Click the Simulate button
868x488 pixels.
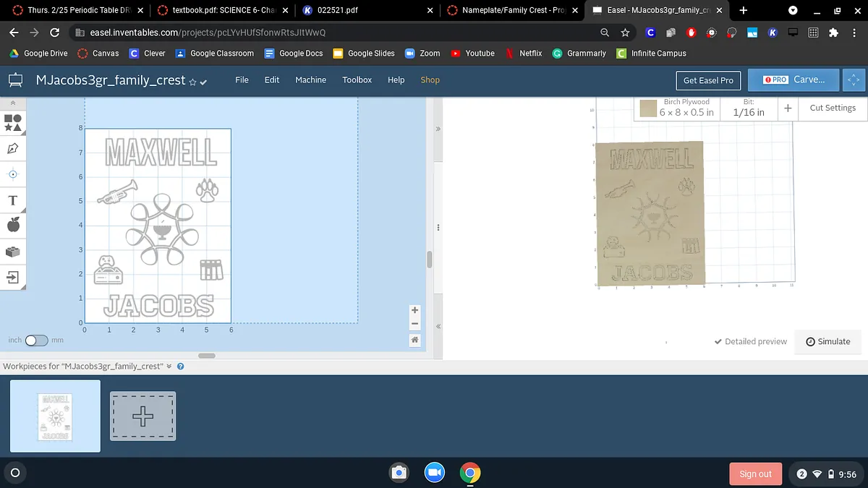click(827, 341)
